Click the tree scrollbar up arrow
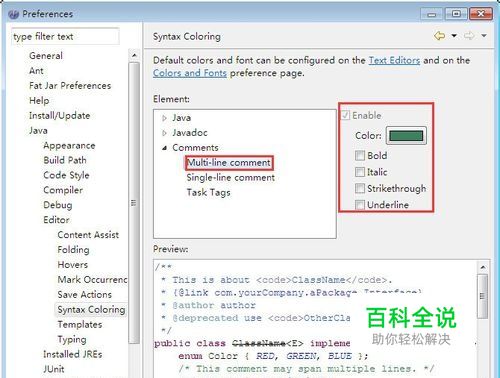500x378 pixels. [x=134, y=55]
